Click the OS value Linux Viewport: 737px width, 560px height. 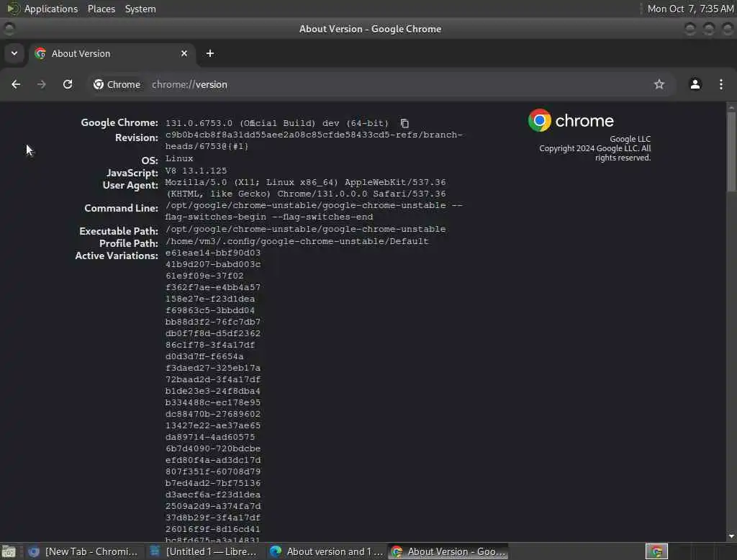[179, 158]
